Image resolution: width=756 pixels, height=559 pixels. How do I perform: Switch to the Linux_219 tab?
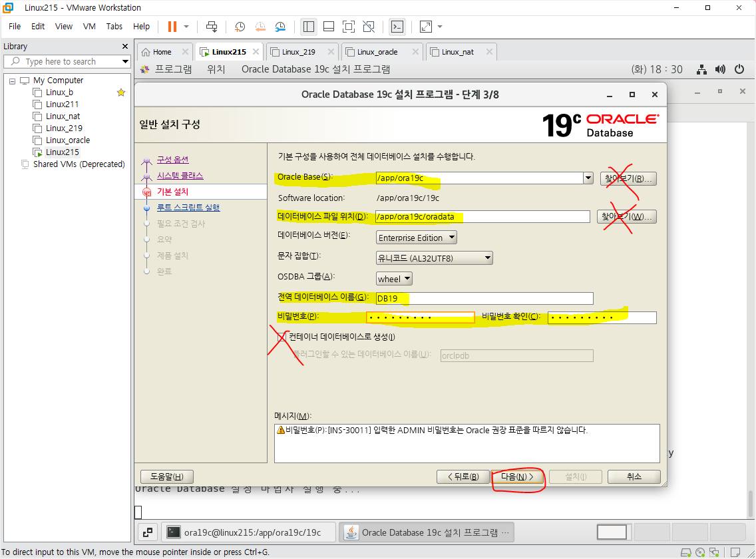click(298, 52)
